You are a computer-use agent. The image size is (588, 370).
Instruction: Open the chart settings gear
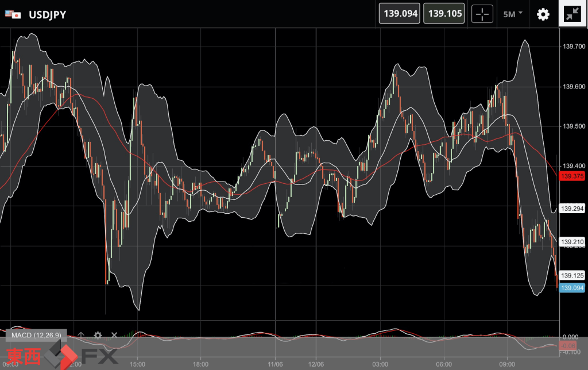tap(543, 14)
